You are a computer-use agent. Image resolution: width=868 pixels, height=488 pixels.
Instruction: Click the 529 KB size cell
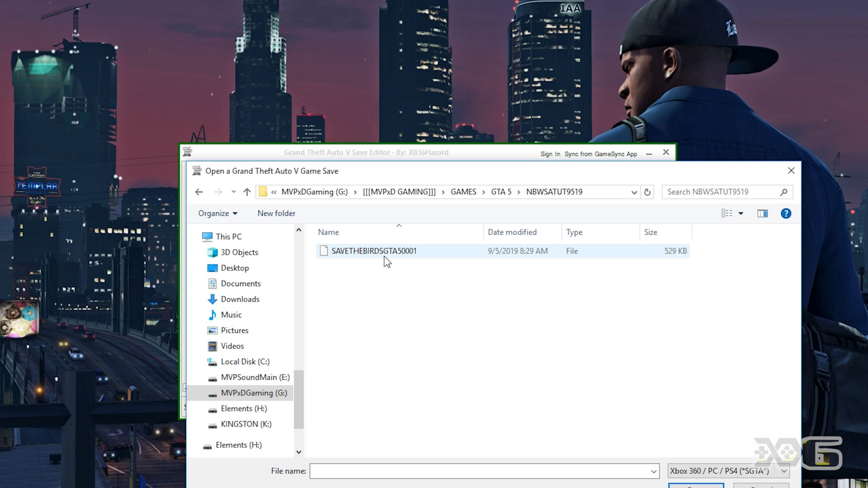[x=675, y=251]
